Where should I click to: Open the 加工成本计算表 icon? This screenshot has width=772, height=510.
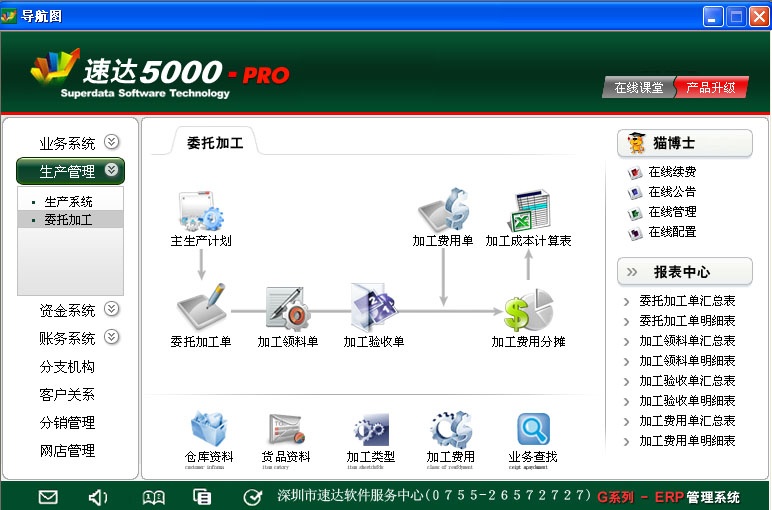click(x=528, y=210)
